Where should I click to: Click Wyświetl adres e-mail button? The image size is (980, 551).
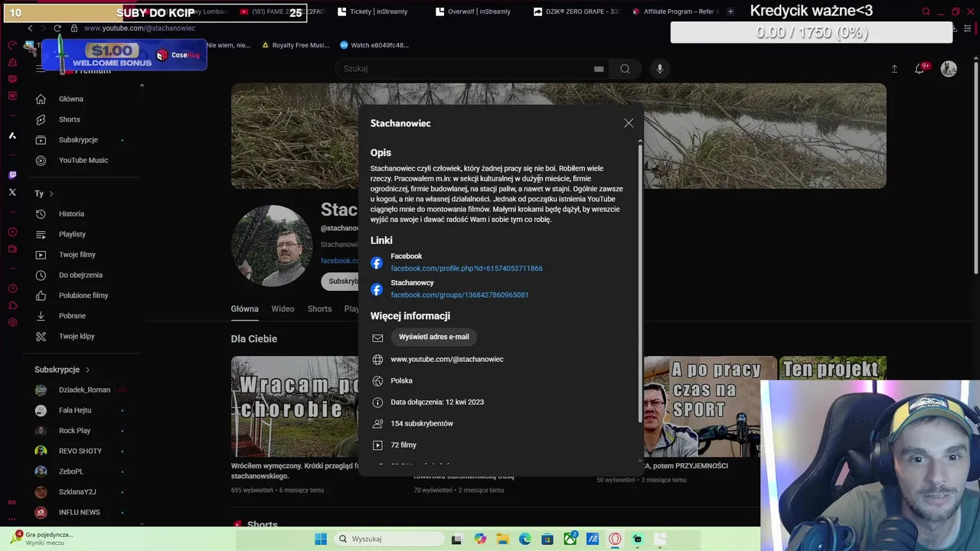pyautogui.click(x=433, y=337)
